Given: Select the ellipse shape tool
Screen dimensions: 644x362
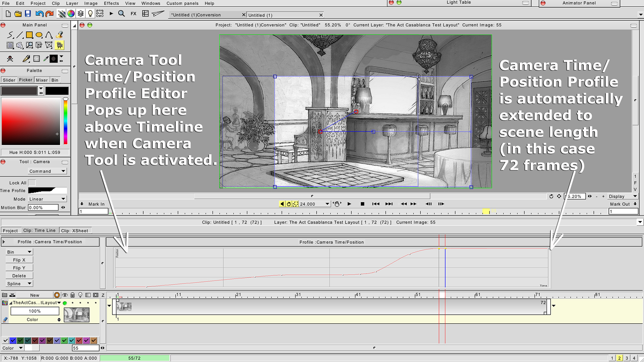Looking at the screenshot, I should point(39,35).
